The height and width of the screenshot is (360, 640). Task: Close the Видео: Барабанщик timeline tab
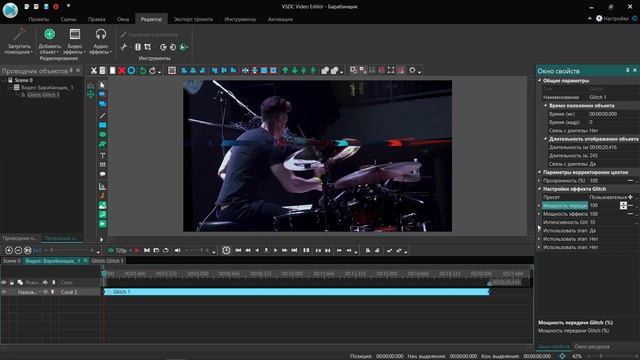click(x=85, y=260)
